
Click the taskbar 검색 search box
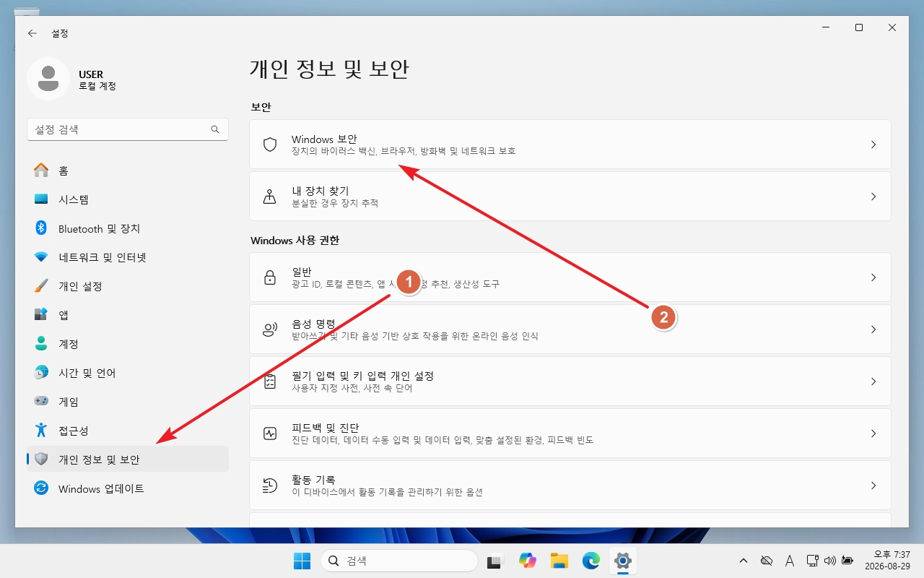(x=399, y=561)
